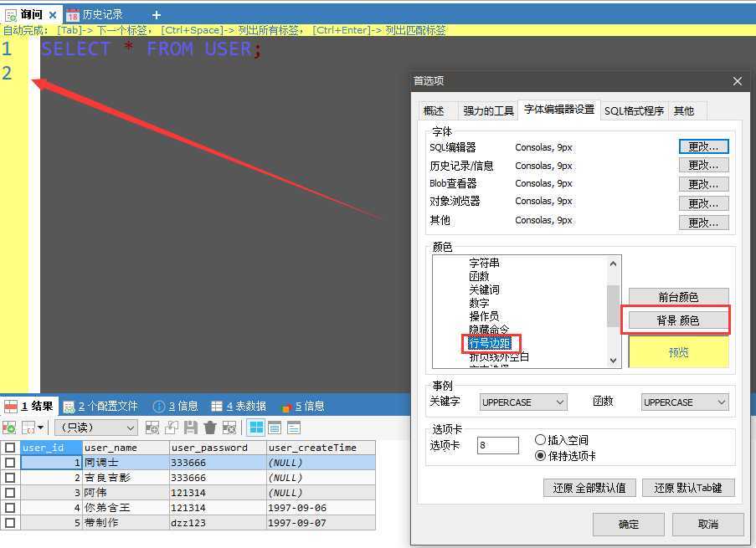
Task: Open the 2 个配置文件 profiles tab
Action: (100, 407)
